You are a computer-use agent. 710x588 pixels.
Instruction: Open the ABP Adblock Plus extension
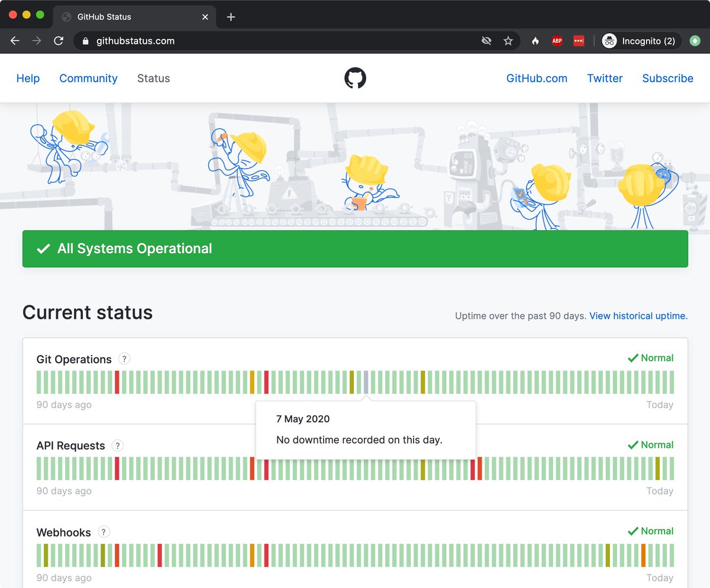tap(557, 41)
